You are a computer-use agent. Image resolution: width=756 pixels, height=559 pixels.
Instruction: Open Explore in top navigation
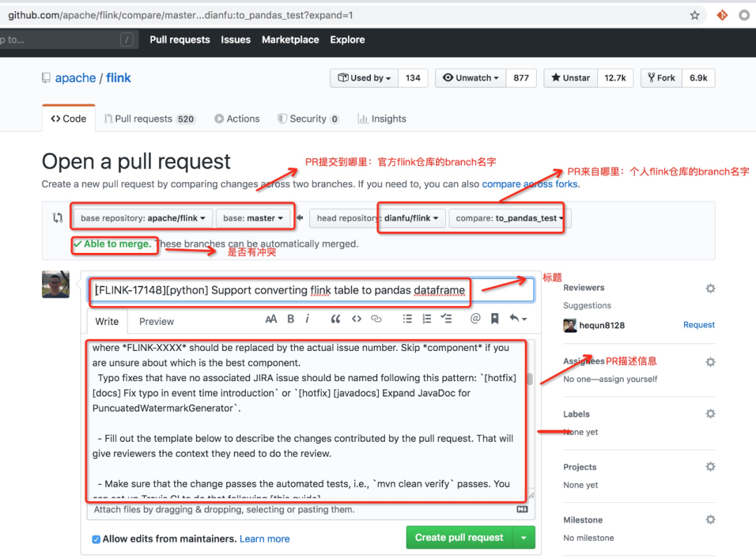pos(347,39)
